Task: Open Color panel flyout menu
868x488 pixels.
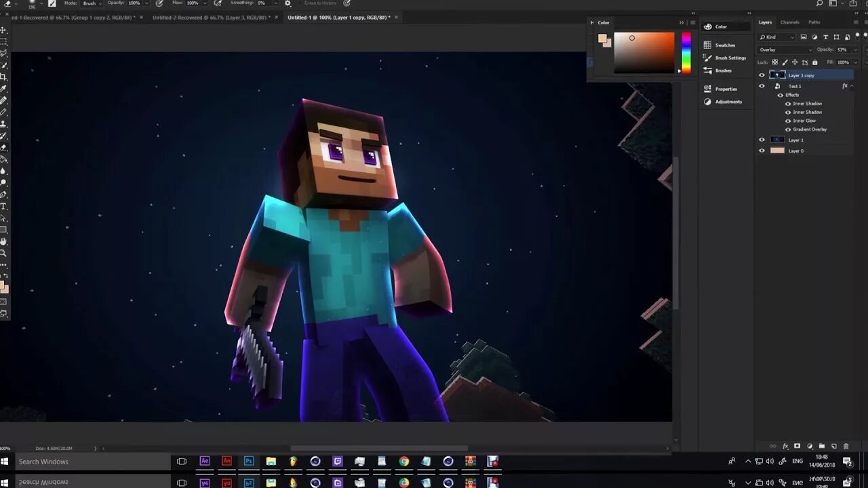Action: coord(692,22)
